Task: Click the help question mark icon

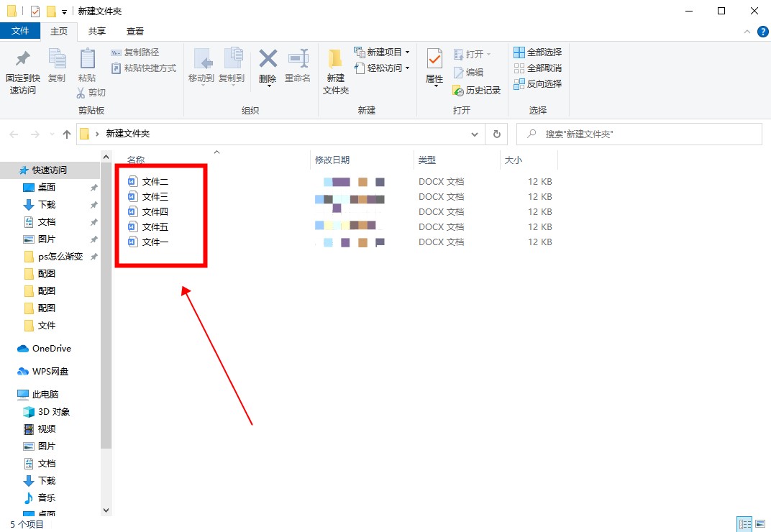Action: point(762,32)
